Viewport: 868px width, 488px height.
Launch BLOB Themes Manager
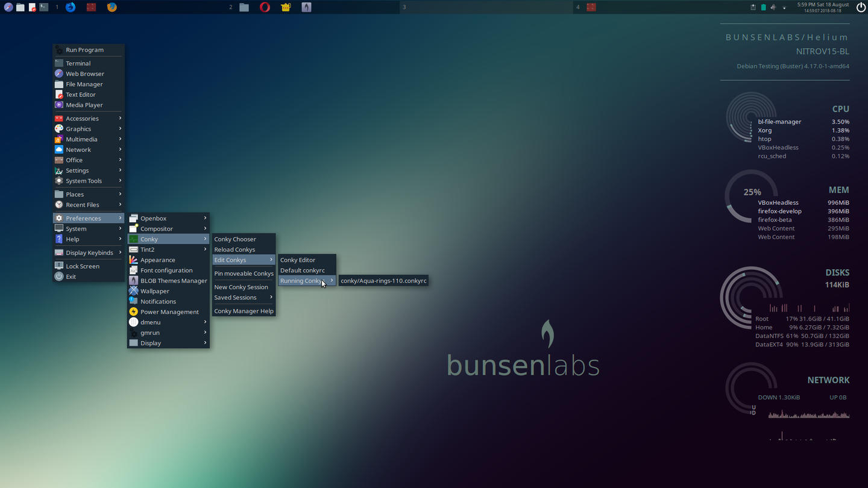[x=168, y=281]
